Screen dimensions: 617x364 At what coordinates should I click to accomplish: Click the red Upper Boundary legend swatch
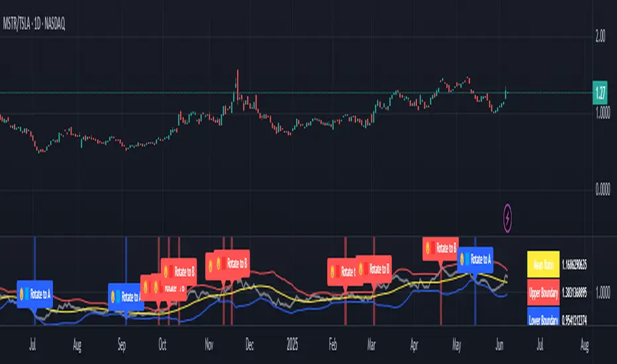(543, 293)
